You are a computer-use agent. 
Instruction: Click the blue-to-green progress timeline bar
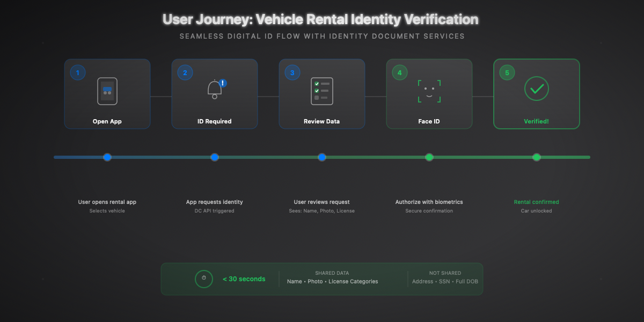(268, 157)
